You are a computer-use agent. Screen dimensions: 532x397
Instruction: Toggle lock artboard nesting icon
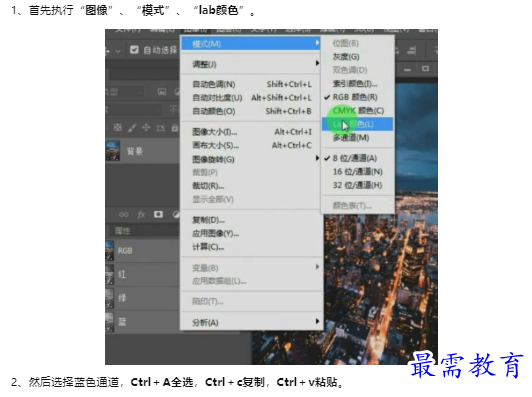coord(160,128)
